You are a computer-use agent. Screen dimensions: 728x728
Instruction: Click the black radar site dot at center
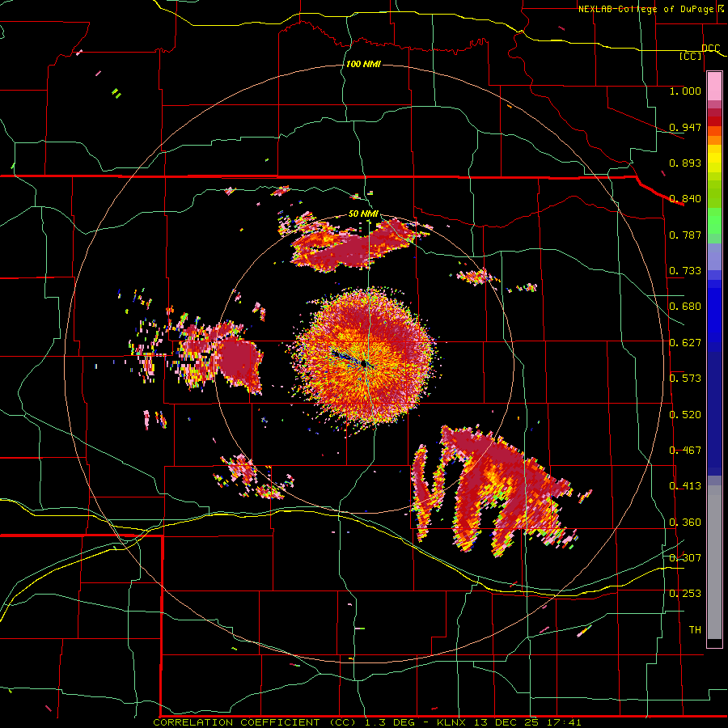365,363
